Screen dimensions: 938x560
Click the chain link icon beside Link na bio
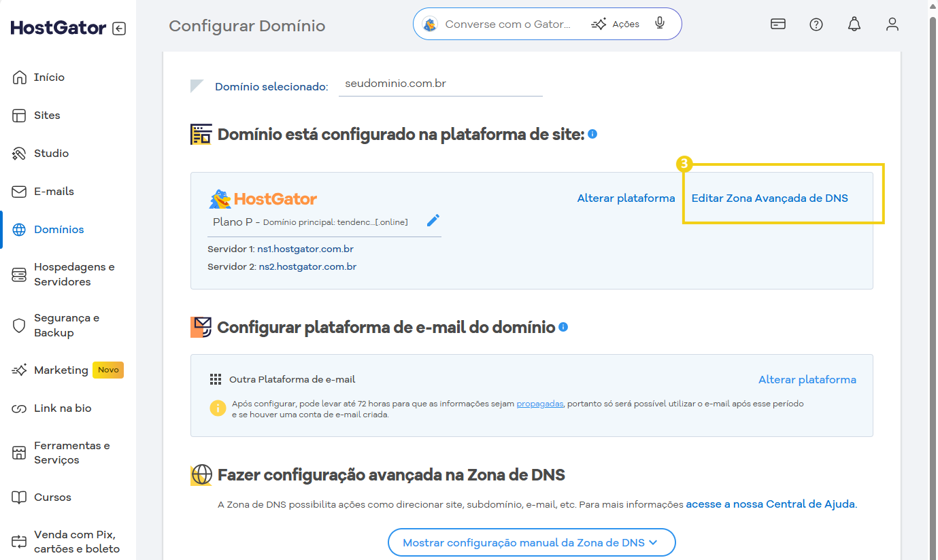19,409
